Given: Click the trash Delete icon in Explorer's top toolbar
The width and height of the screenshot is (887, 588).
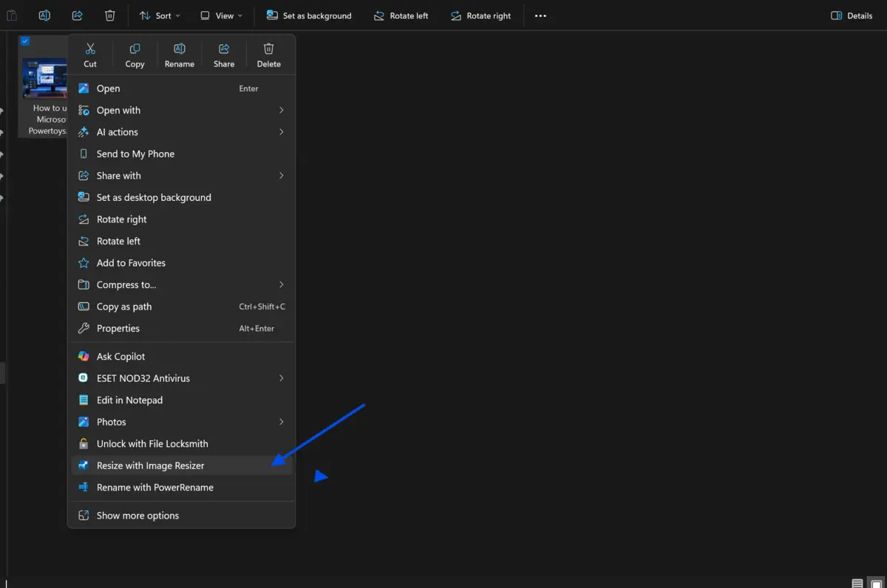Looking at the screenshot, I should coord(109,16).
